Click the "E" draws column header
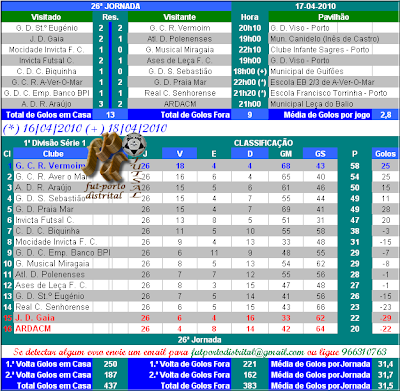This screenshot has width=400, height=391. click(x=214, y=154)
